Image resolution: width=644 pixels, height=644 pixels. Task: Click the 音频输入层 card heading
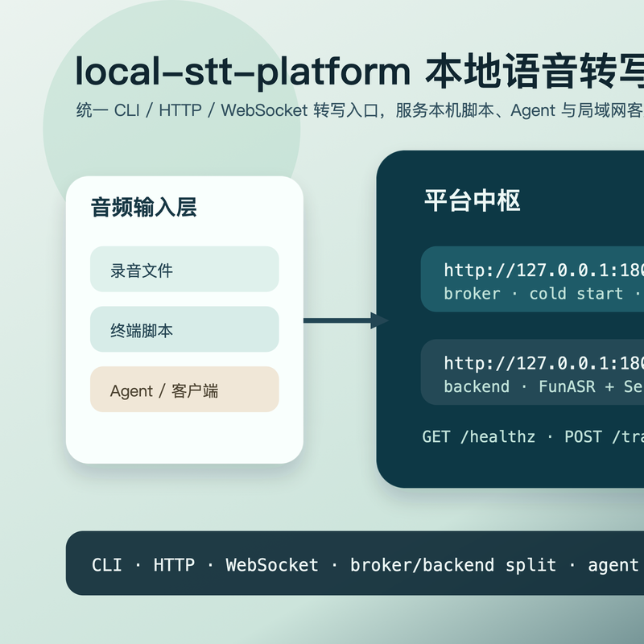click(x=144, y=207)
